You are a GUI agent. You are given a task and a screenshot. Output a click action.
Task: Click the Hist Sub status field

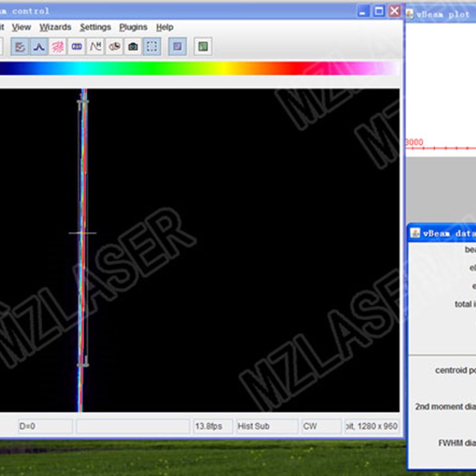coord(267,427)
